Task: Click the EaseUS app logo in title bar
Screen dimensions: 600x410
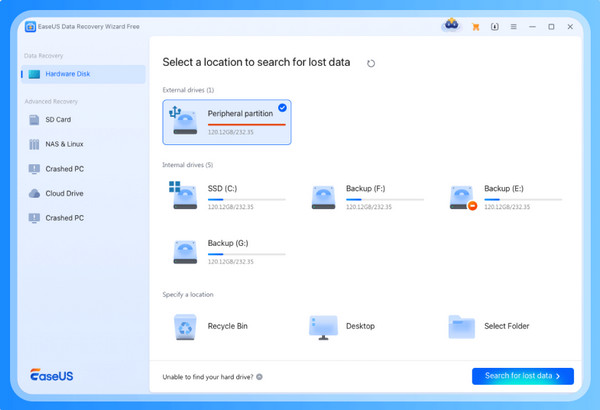Action: (30, 27)
